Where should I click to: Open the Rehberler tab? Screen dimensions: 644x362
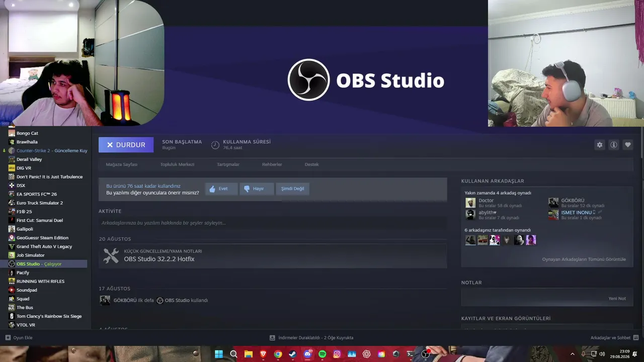point(272,164)
